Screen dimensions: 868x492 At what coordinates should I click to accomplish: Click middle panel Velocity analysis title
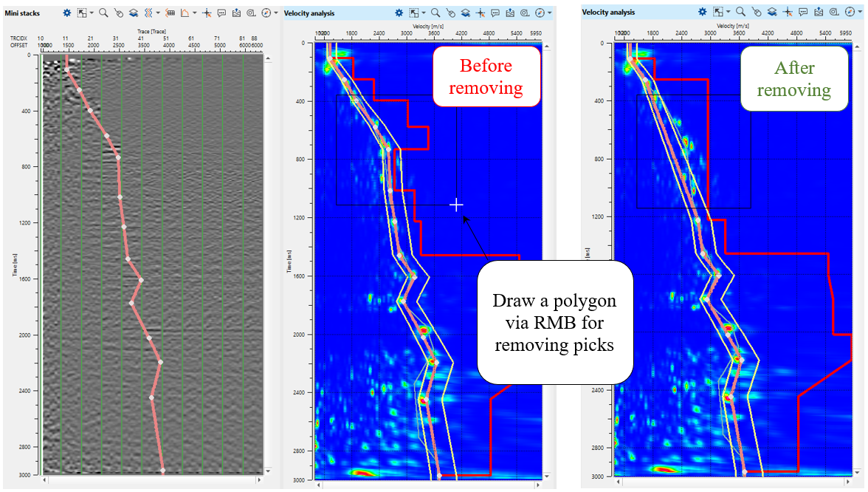click(x=309, y=13)
